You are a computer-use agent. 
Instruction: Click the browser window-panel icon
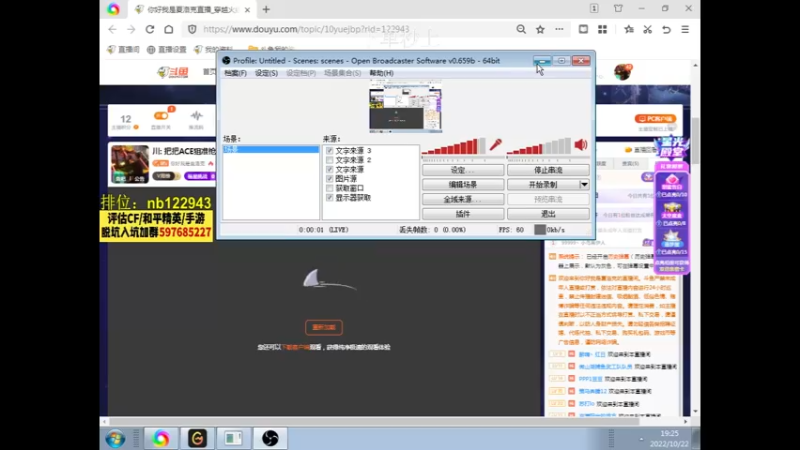click(x=583, y=30)
